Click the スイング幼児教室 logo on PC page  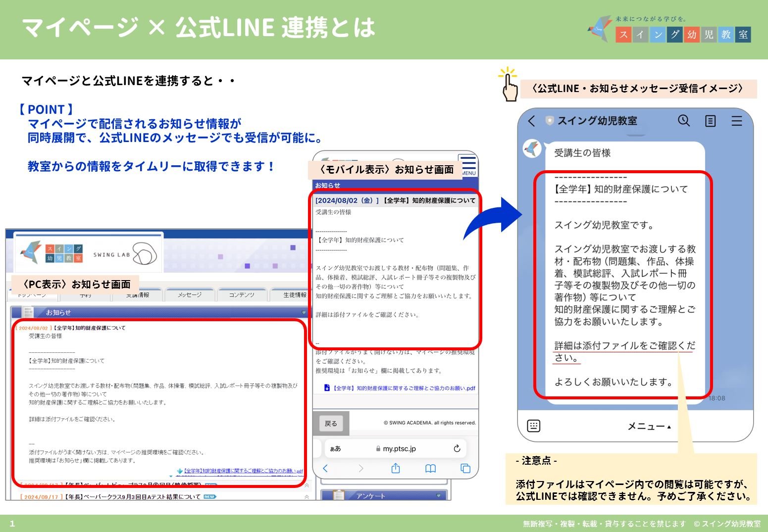coord(51,253)
